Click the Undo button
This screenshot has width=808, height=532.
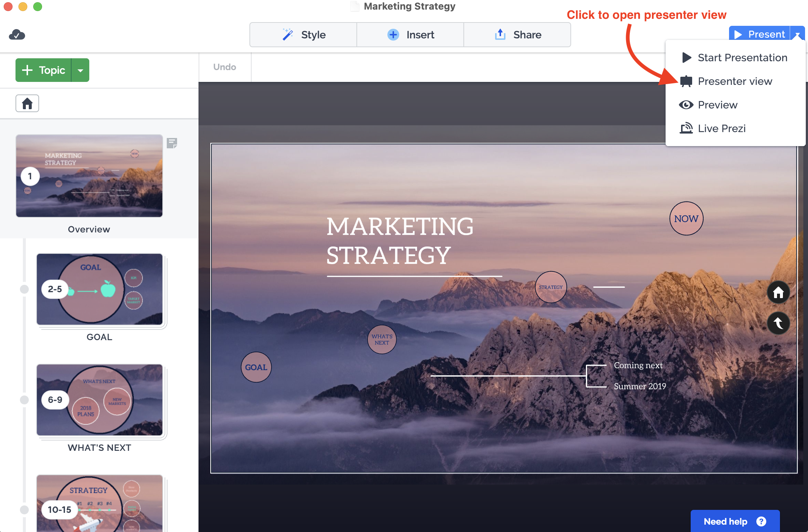[225, 67]
